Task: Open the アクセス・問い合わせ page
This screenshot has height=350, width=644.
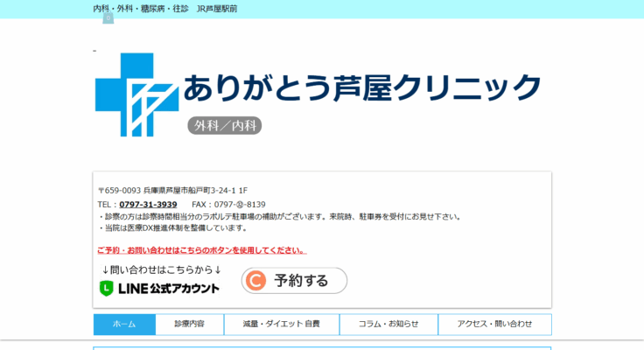Action: click(x=494, y=325)
